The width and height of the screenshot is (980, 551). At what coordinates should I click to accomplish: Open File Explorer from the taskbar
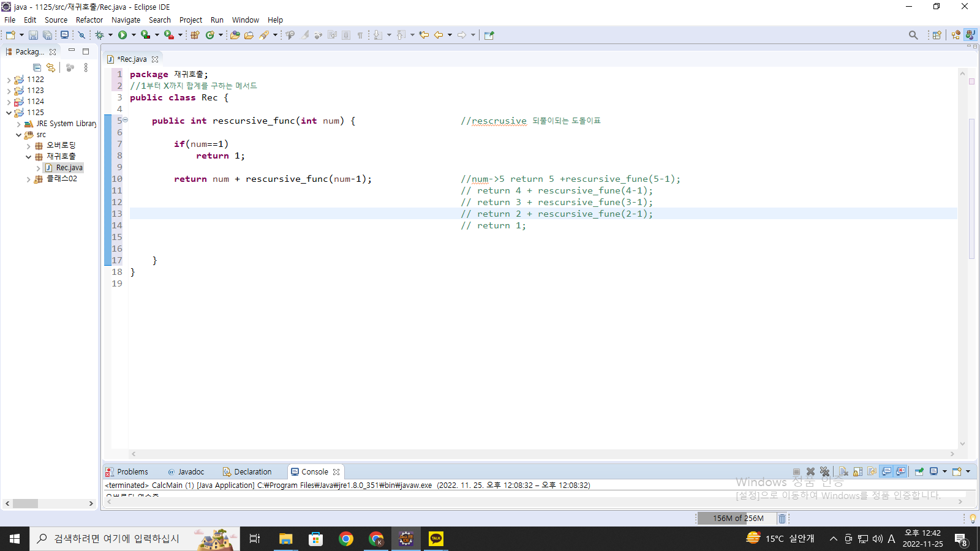coord(286,539)
